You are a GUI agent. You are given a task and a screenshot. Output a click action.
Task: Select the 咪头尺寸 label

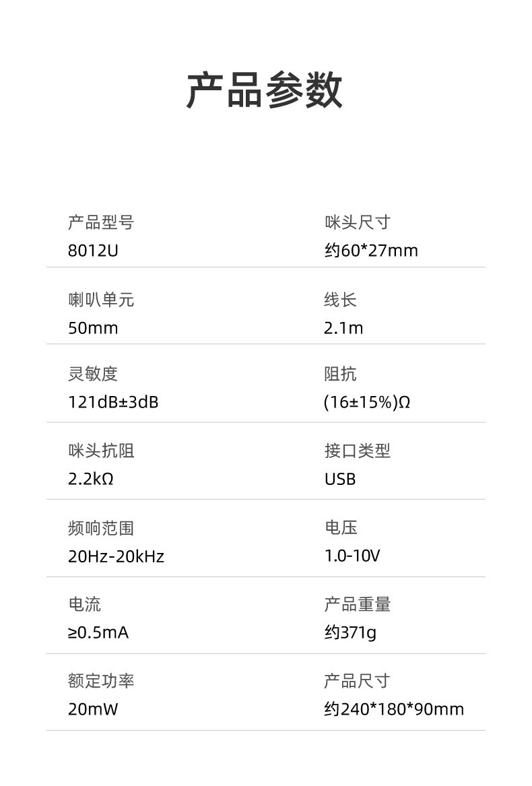pos(357,222)
